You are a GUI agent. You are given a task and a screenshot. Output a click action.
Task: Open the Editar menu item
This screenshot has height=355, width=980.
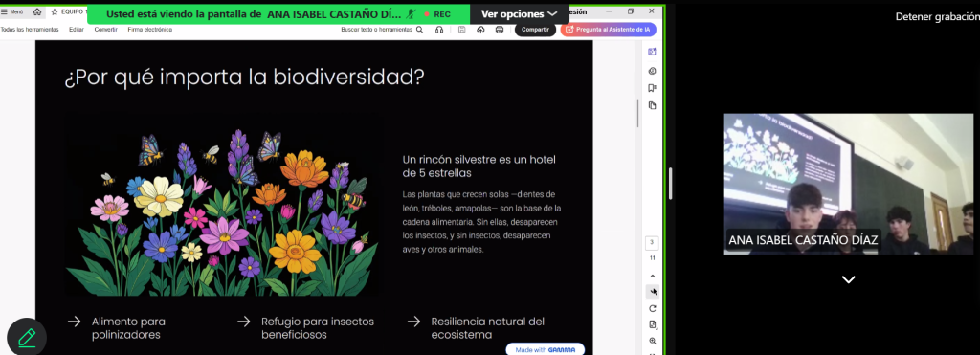pyautogui.click(x=77, y=30)
